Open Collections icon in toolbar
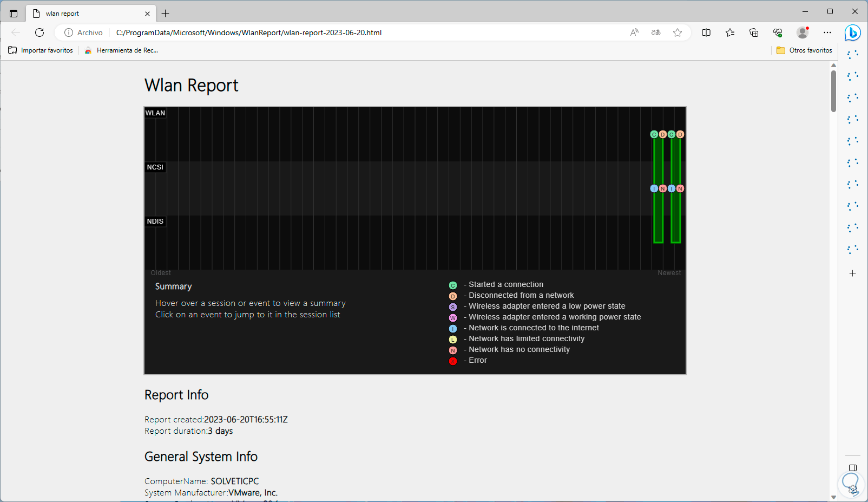This screenshot has width=868, height=502. [x=754, y=32]
